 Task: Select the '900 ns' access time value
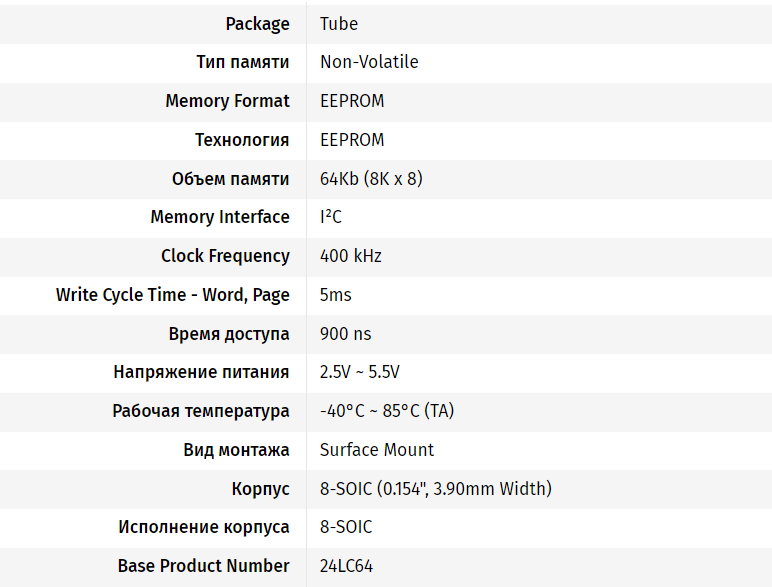(x=346, y=334)
